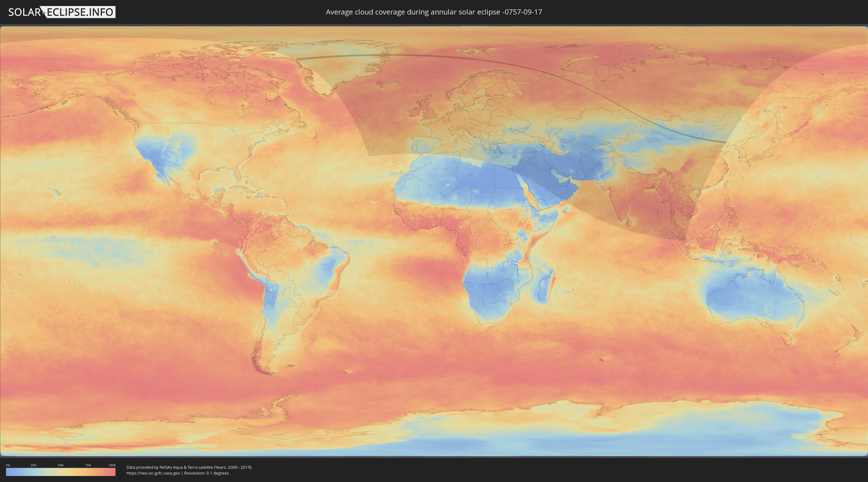Click the NASA Aqua & Terra data credit text
This screenshot has height=482, width=868.
point(189,467)
